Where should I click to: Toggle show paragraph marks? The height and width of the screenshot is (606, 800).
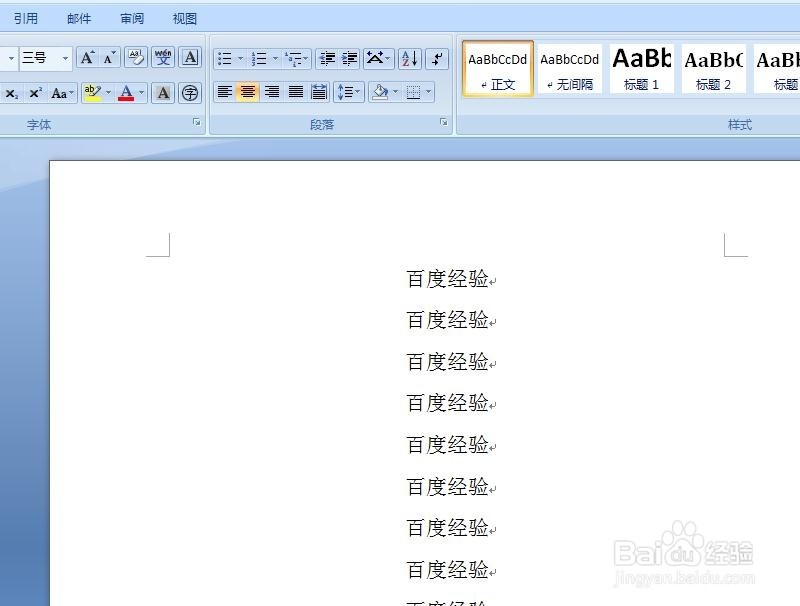(x=437, y=59)
